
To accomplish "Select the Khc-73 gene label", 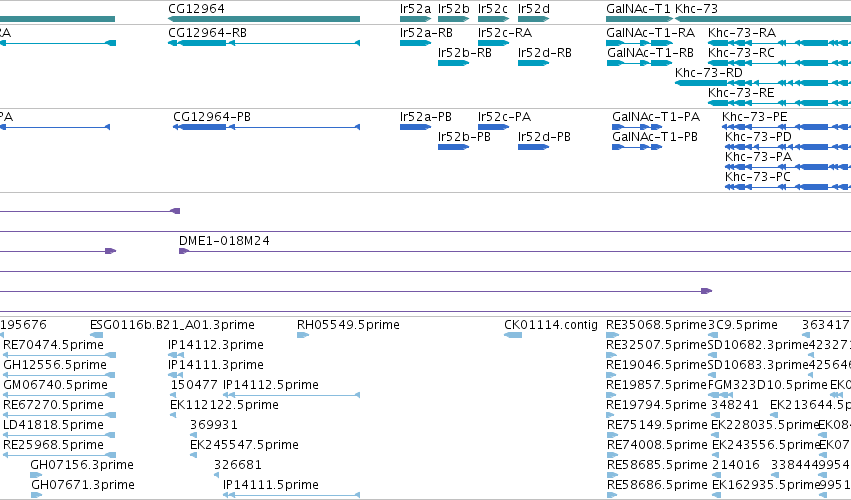I will pos(696,9).
